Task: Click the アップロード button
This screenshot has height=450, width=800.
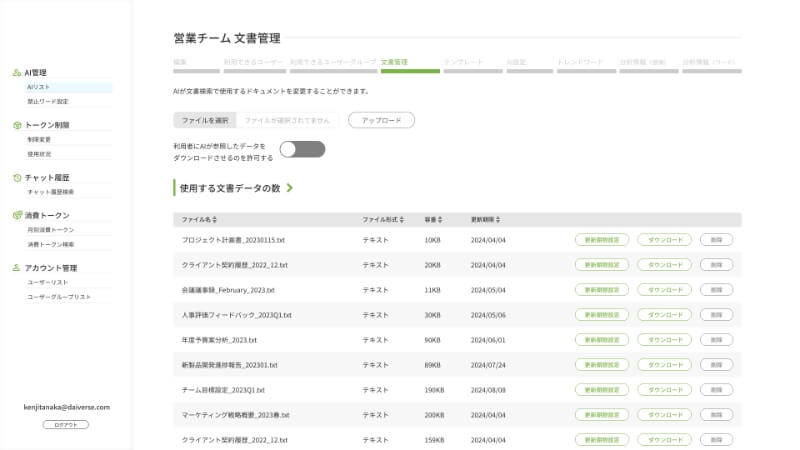Action: point(381,120)
